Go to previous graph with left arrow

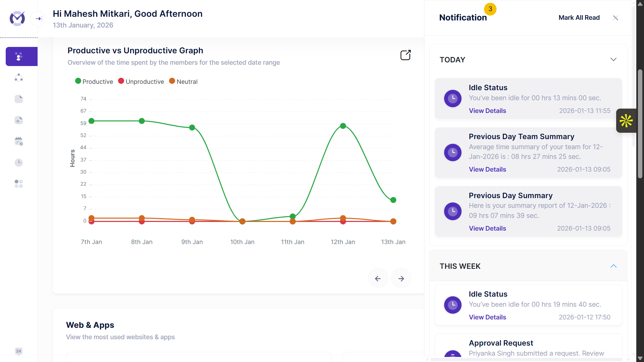pyautogui.click(x=378, y=279)
